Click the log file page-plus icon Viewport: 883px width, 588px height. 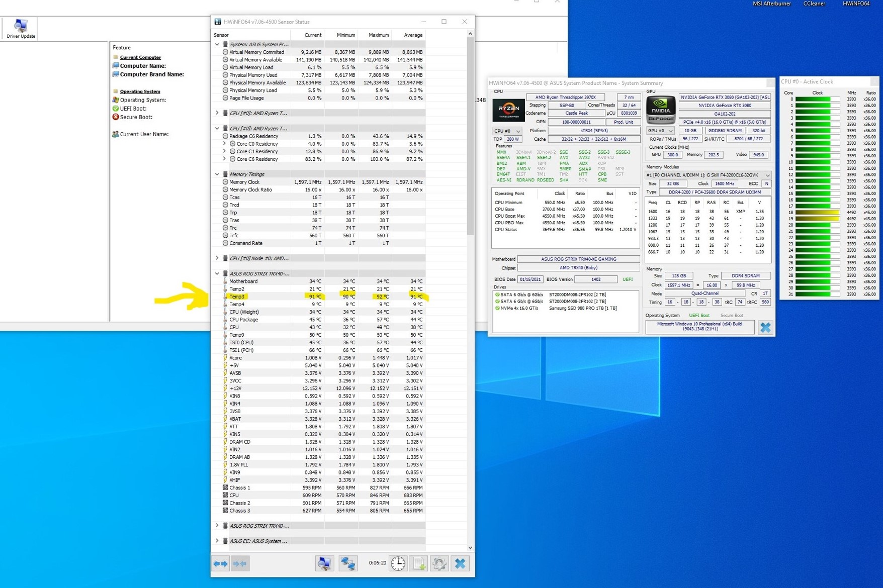click(x=419, y=564)
